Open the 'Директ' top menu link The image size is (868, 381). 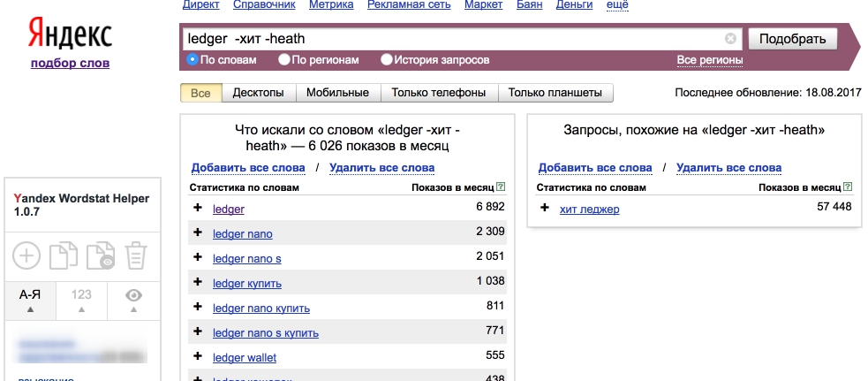click(x=201, y=5)
